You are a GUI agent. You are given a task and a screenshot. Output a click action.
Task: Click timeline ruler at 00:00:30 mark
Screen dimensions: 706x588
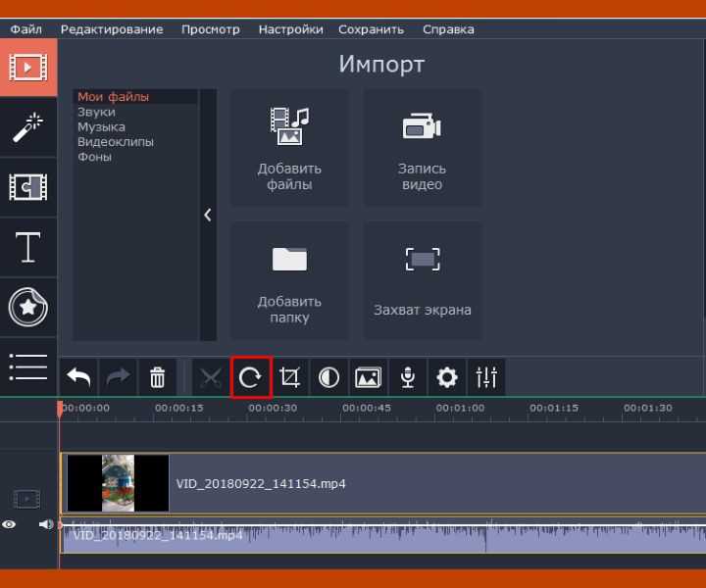tap(273, 409)
